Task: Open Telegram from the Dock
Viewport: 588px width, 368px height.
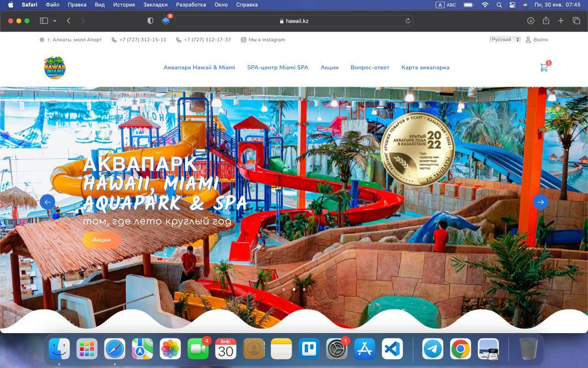Action: 433,349
